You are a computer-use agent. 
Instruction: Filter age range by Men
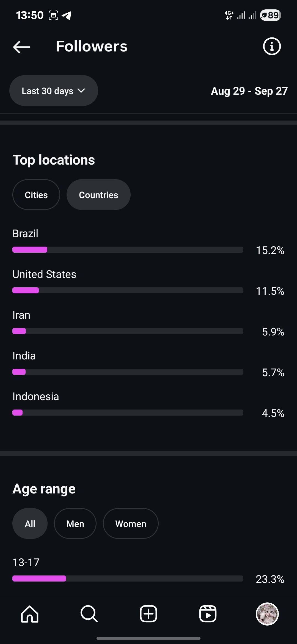(75, 524)
